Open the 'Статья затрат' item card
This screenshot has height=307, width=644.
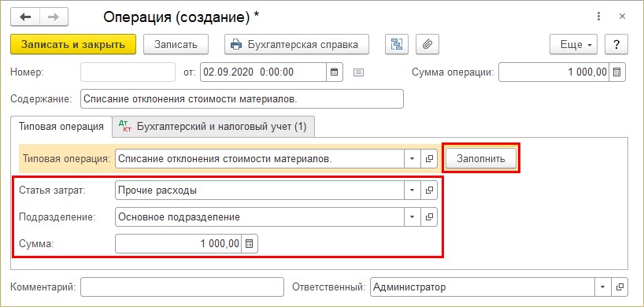[x=429, y=190]
